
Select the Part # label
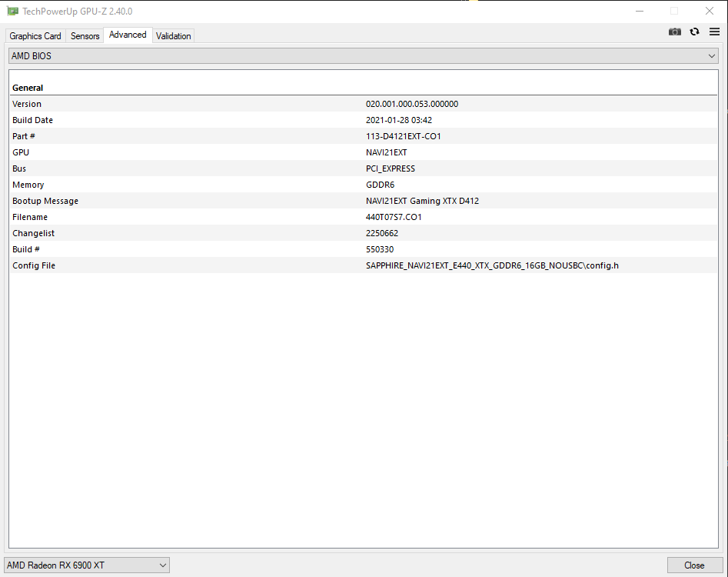click(x=24, y=136)
